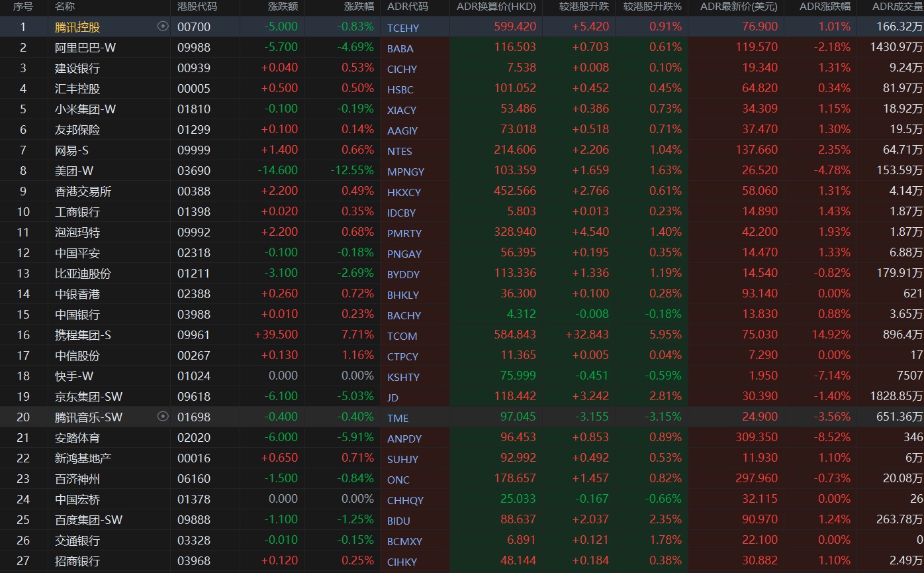Select the 比亚迪股份 row
The image size is (924, 573).
point(462,274)
